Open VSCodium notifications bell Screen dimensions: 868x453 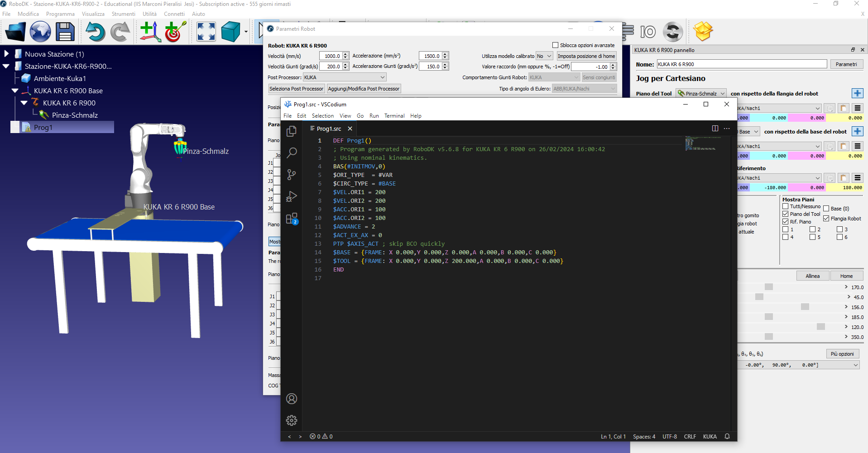[727, 437]
